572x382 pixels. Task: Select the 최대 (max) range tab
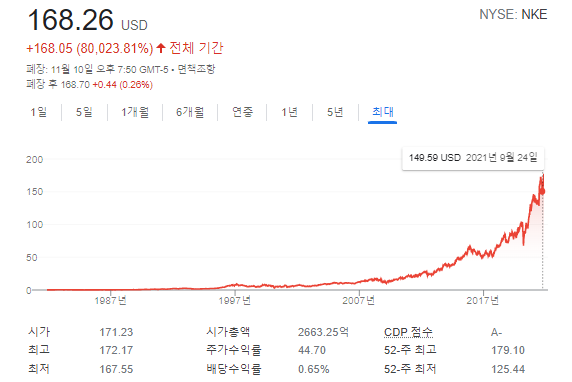click(x=383, y=112)
